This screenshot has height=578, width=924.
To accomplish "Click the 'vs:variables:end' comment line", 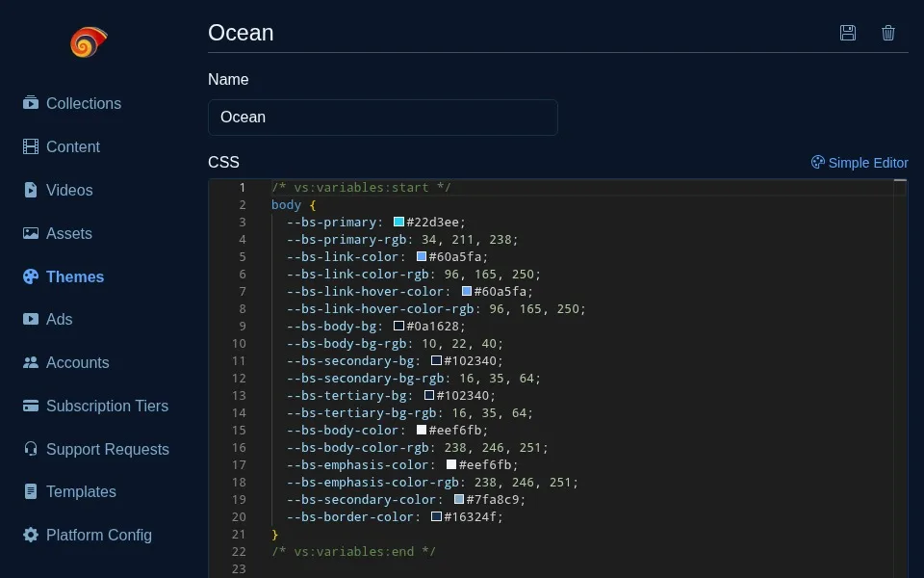I will (x=353, y=551).
